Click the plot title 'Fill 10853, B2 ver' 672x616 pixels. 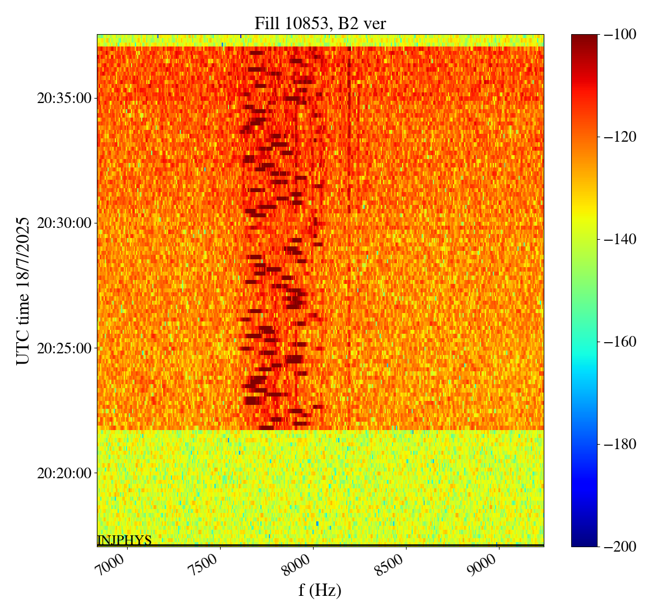pyautogui.click(x=320, y=24)
